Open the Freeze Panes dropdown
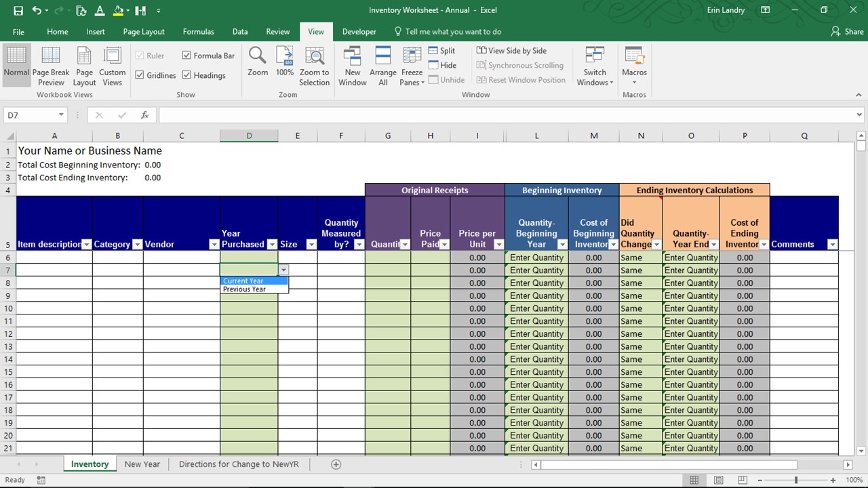The width and height of the screenshot is (868, 488). tap(412, 65)
